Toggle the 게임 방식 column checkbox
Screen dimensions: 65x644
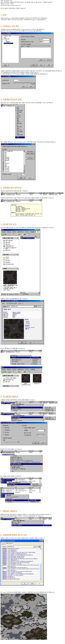pyautogui.click(x=3, y=163)
